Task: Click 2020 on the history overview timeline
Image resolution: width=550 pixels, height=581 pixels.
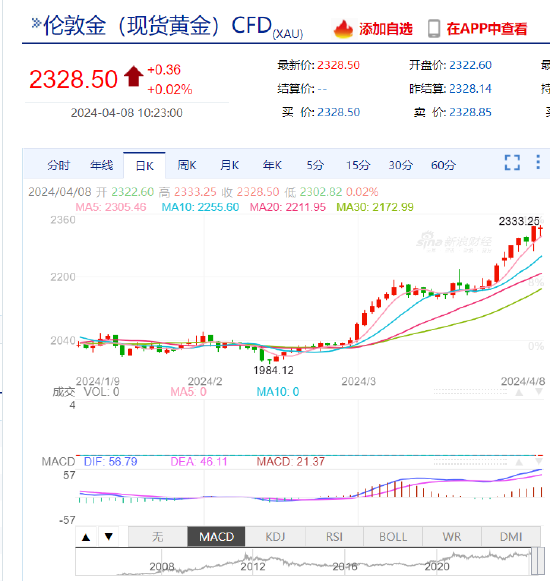Action: (437, 567)
